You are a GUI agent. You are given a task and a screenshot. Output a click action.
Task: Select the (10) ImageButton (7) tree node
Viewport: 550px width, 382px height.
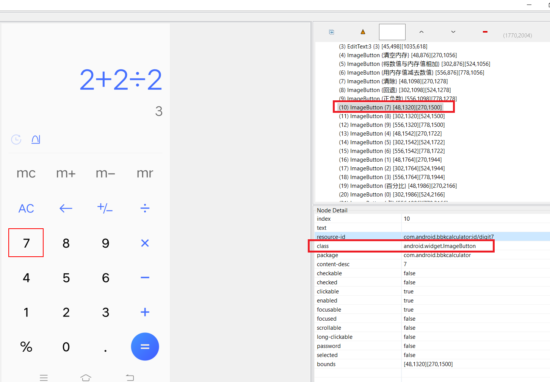(390, 107)
